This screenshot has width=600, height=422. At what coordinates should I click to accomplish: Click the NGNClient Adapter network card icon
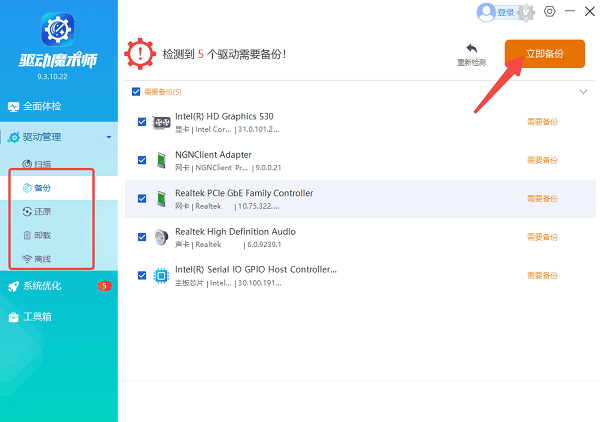[x=161, y=160]
